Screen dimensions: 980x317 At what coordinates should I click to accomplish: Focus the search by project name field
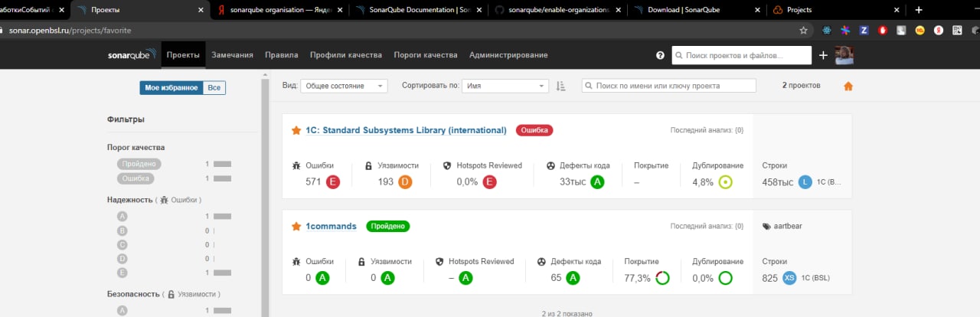click(x=668, y=86)
